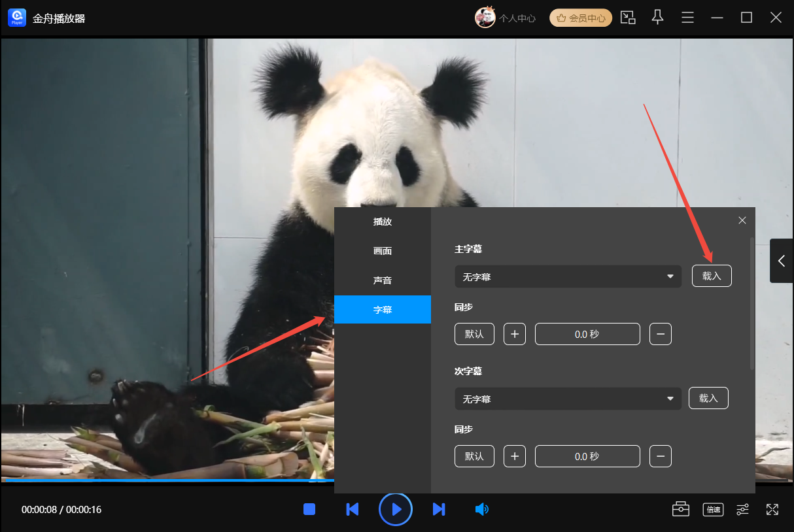
Task: Expand the 次字幕 subtitle dropdown
Action: [x=568, y=399]
